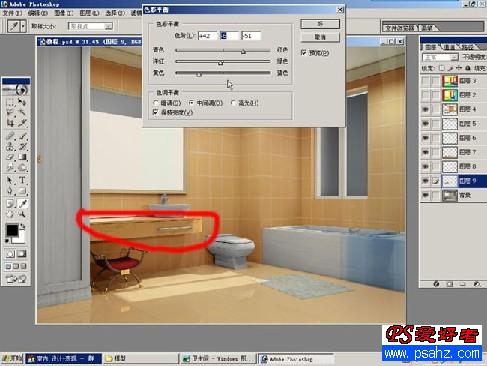The height and width of the screenshot is (366, 487).
Task: Click the 黄色–蓝色 slider handle
Action: 199,74
